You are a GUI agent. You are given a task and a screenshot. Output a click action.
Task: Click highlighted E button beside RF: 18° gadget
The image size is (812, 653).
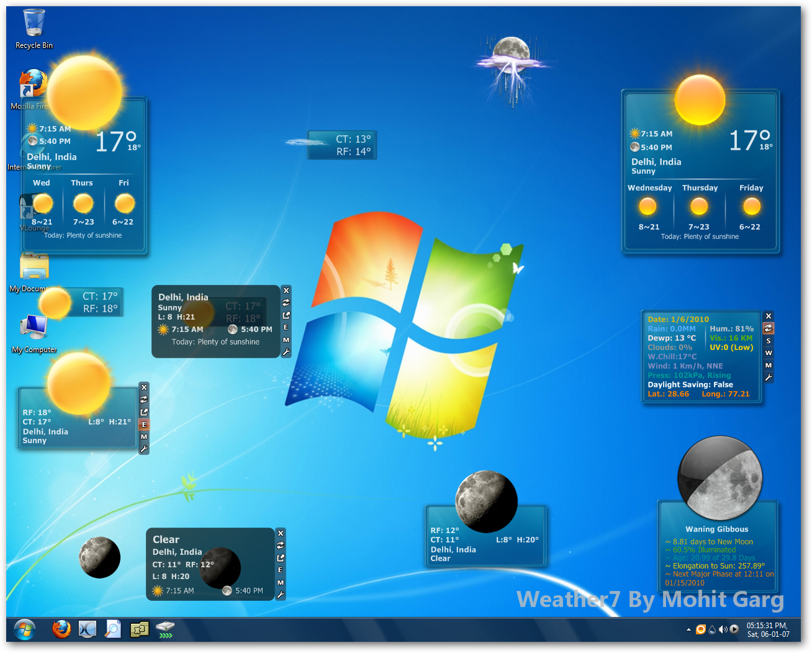pos(144,425)
